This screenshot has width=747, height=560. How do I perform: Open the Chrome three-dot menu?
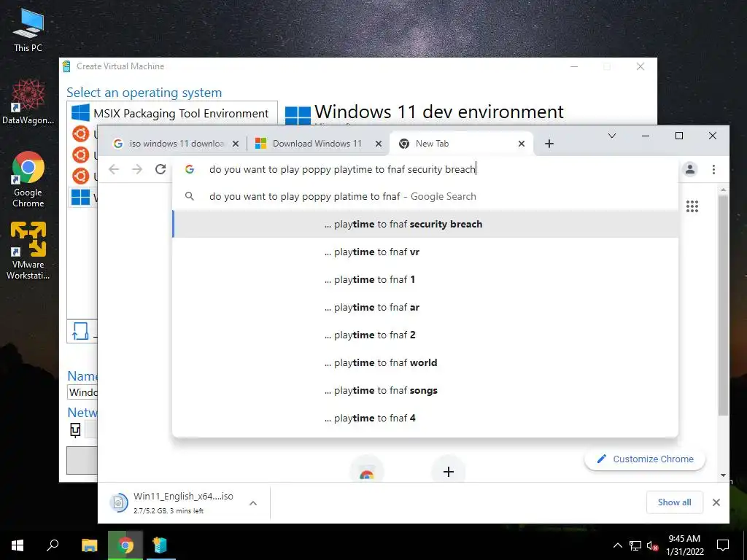(x=713, y=169)
